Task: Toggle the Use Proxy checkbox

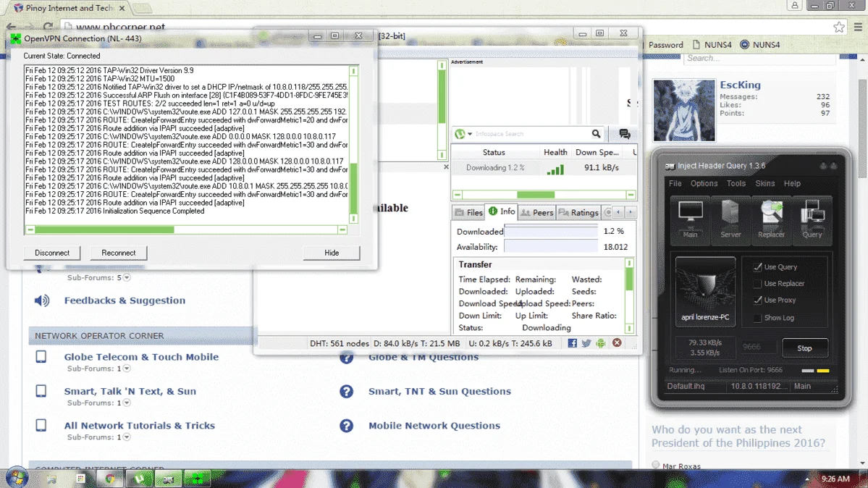Action: [757, 300]
